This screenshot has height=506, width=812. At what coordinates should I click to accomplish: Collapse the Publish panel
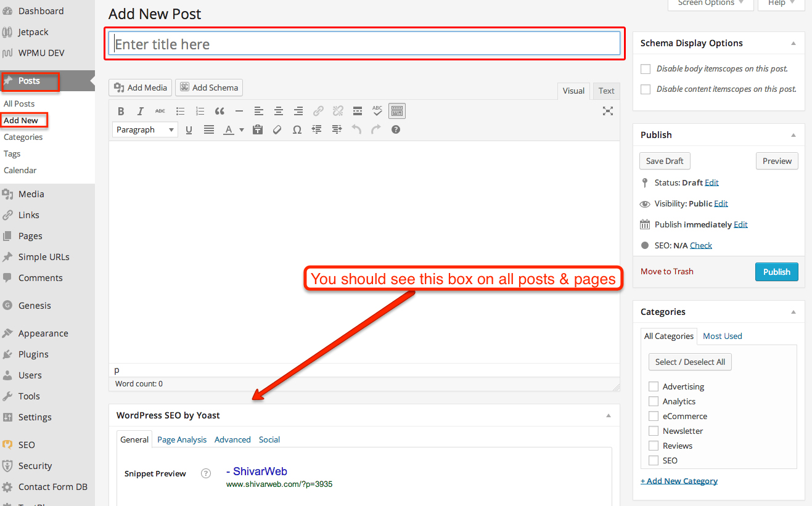[794, 135]
